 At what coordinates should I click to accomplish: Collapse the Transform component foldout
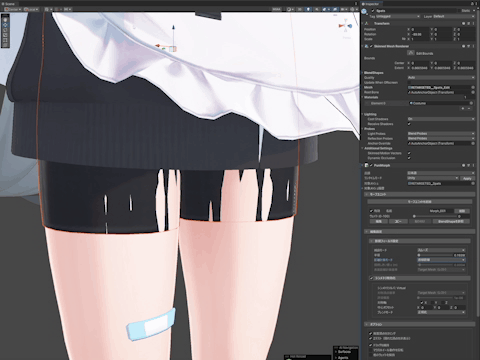(x=363, y=23)
